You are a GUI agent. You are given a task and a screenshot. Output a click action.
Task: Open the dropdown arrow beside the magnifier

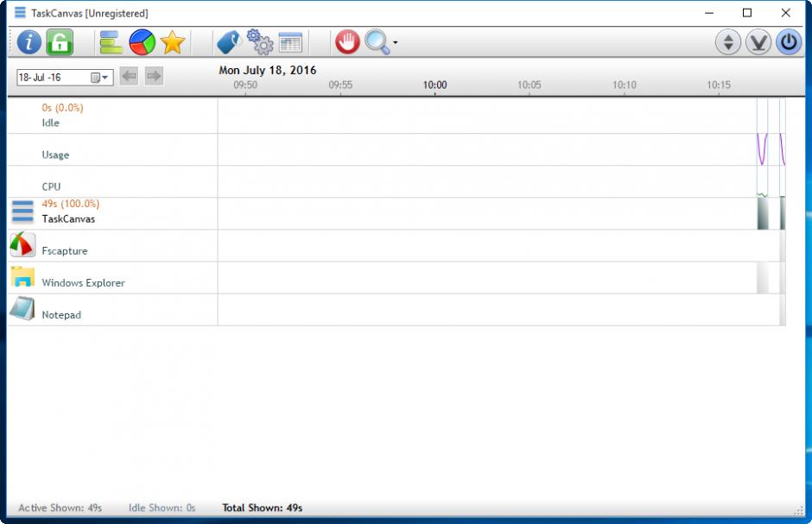coord(395,42)
